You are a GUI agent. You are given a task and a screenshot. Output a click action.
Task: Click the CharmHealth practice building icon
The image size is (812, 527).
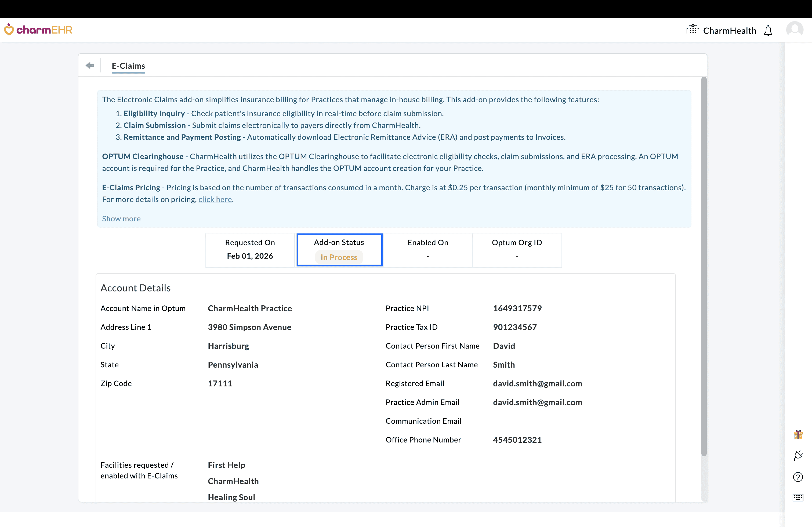pos(693,30)
